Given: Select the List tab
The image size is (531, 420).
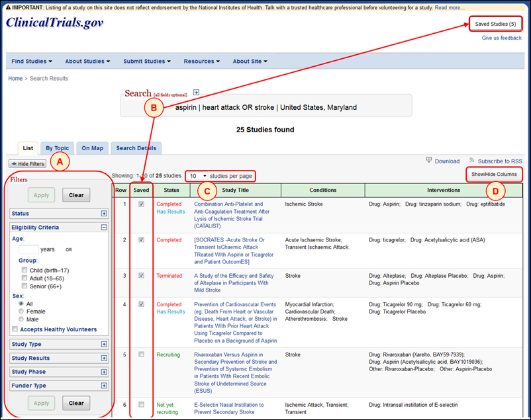Looking at the screenshot, I should (28, 148).
